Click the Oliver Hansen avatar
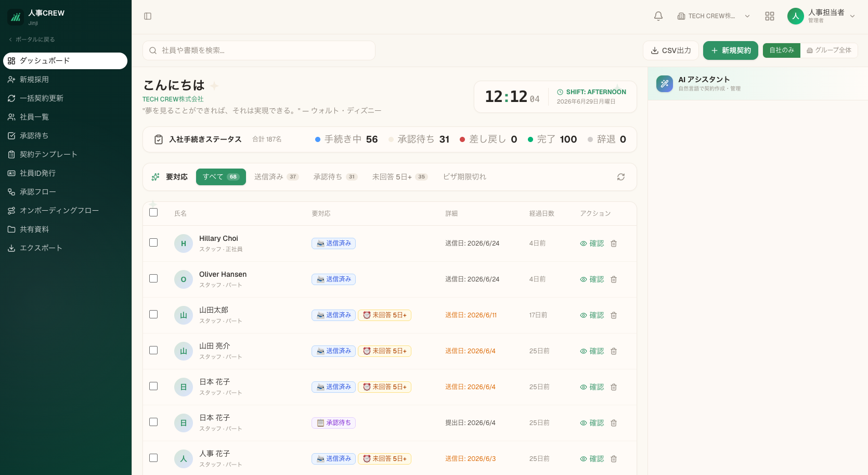The width and height of the screenshot is (868, 475). click(x=184, y=279)
